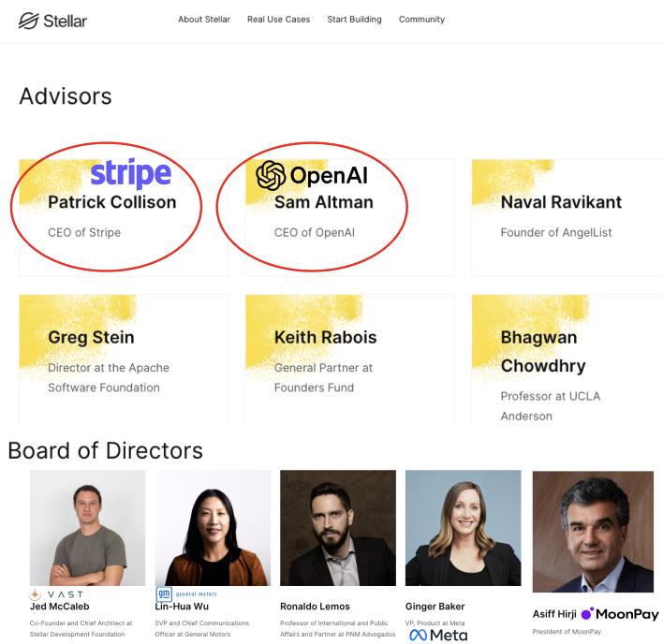Viewport: 663px width, 644px height.
Task: Click the Stellar logo in the header
Action: click(52, 21)
